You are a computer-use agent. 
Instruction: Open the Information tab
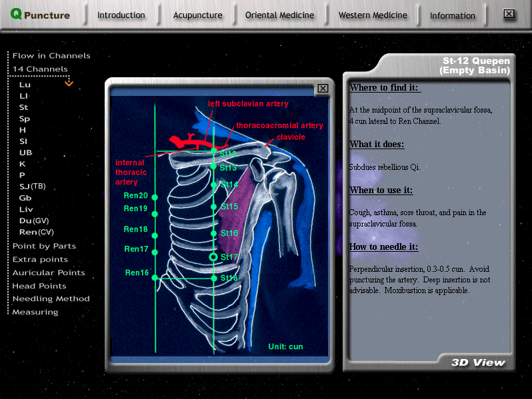tap(453, 15)
